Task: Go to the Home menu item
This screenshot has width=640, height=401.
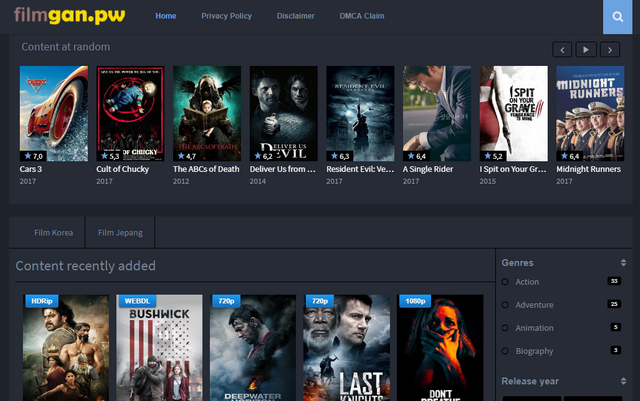Action: (x=166, y=16)
